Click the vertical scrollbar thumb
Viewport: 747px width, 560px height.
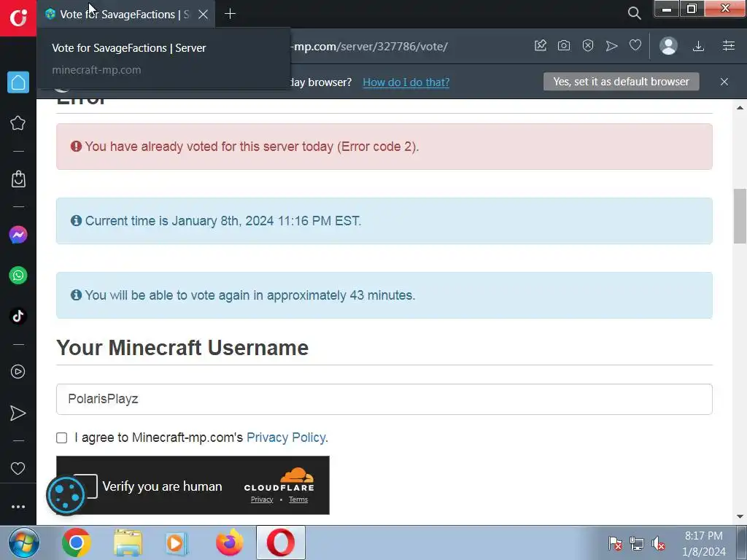pyautogui.click(x=740, y=216)
